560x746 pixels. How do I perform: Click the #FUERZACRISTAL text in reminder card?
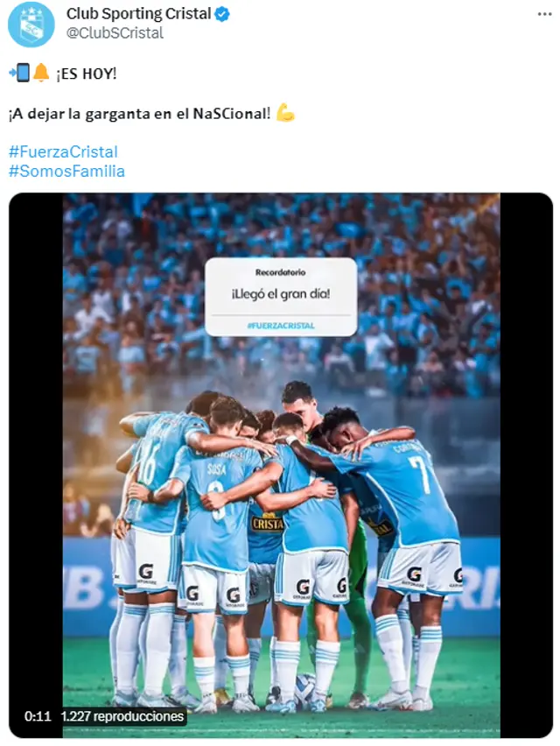(281, 326)
